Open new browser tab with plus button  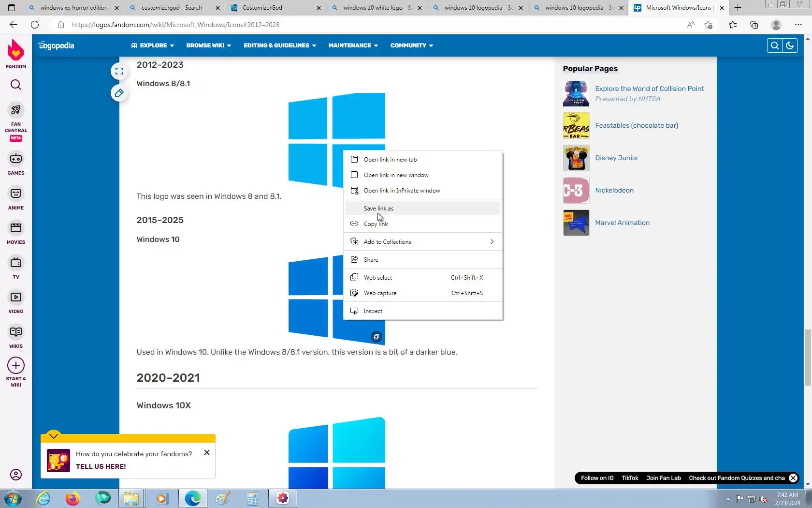738,8
